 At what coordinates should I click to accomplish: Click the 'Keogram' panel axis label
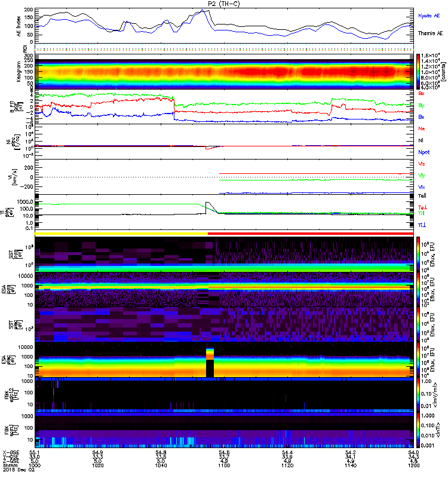point(19,72)
